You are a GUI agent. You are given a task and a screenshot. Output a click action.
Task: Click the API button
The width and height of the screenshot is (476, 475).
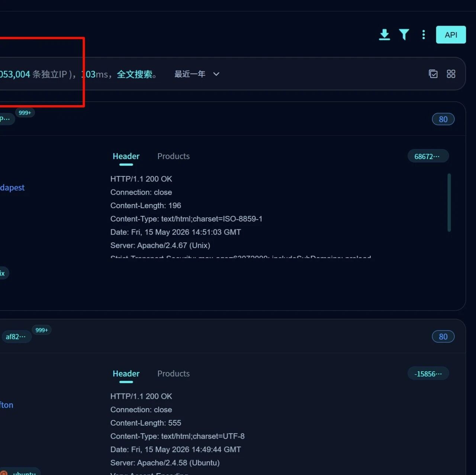(451, 35)
